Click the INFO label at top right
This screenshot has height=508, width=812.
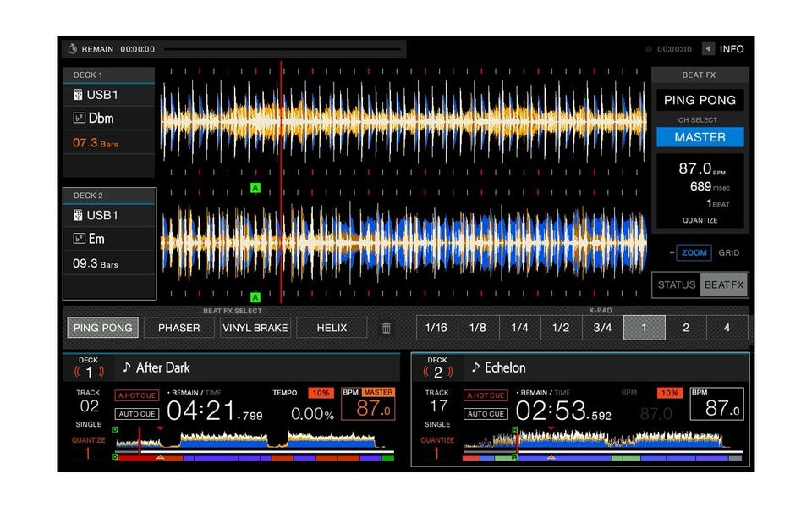[x=732, y=49]
